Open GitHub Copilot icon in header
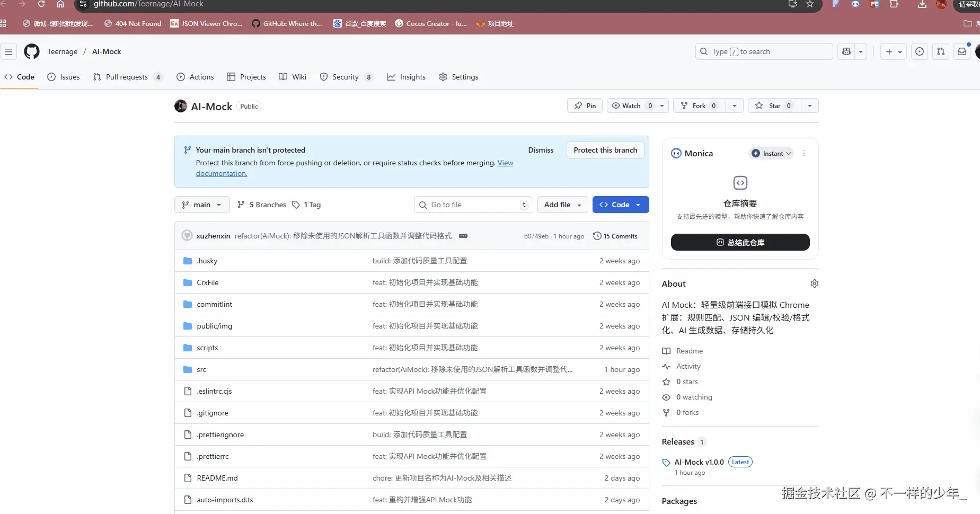This screenshot has height=514, width=980. [x=845, y=51]
